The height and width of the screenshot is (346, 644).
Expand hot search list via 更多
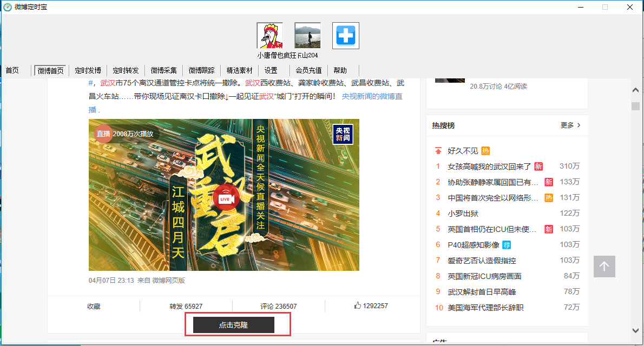(x=570, y=125)
